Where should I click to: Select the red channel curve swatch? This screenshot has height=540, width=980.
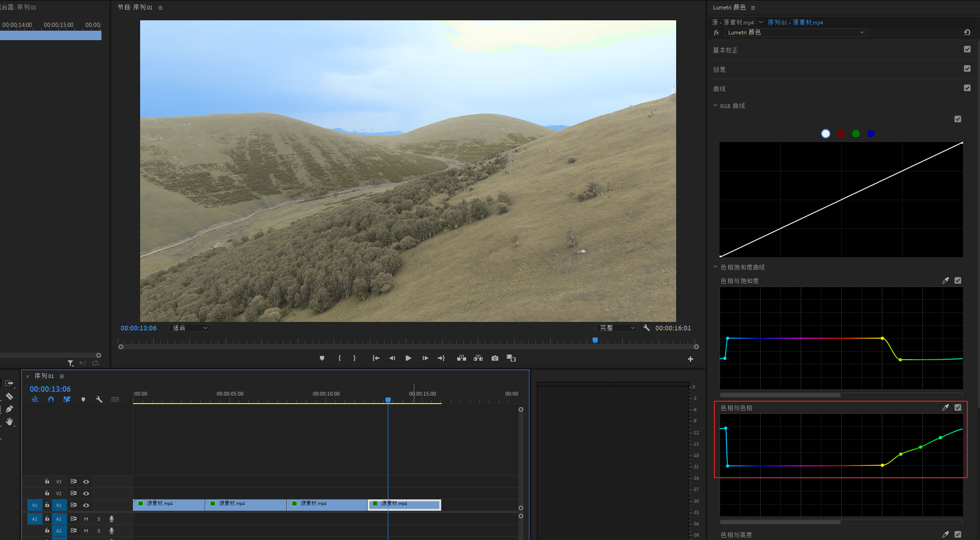click(841, 134)
